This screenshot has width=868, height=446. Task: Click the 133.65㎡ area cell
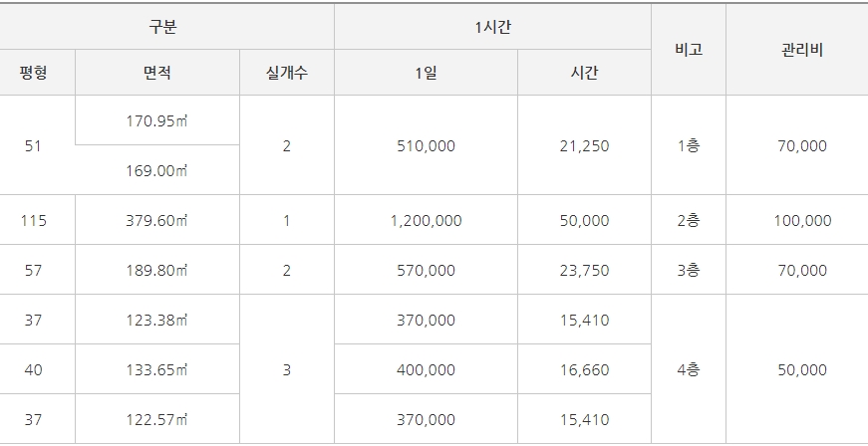click(157, 369)
